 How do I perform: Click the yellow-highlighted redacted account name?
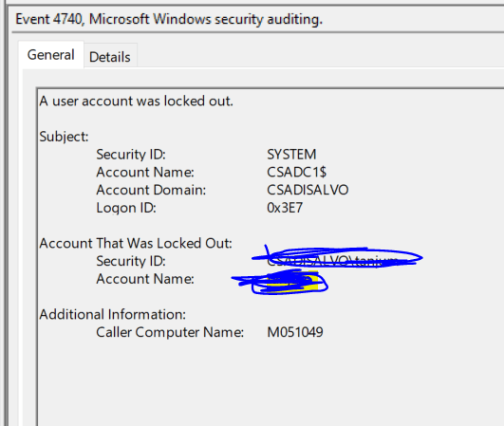290,282
